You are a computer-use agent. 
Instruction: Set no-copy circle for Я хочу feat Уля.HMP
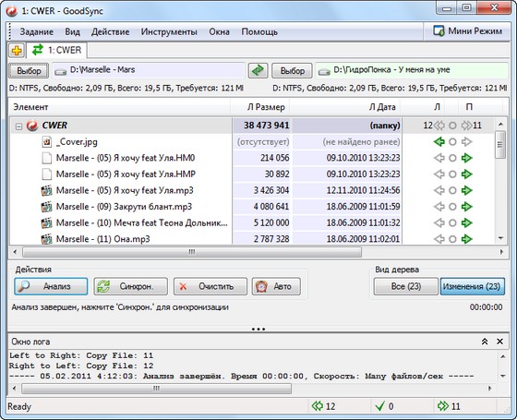coord(452,174)
